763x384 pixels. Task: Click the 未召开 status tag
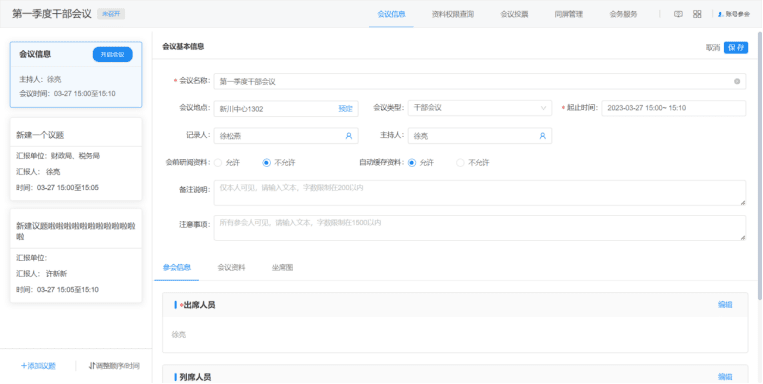tap(111, 14)
